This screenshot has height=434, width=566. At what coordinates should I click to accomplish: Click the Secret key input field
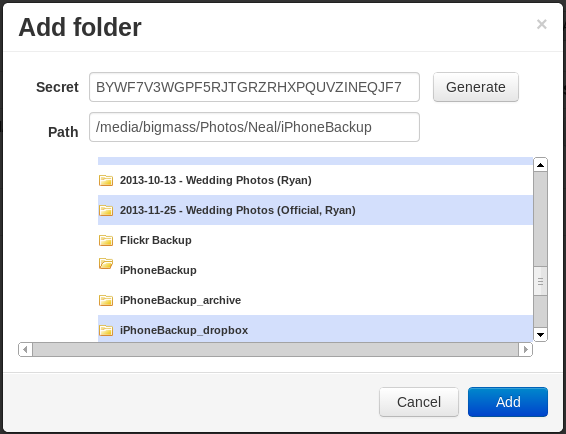pos(254,87)
